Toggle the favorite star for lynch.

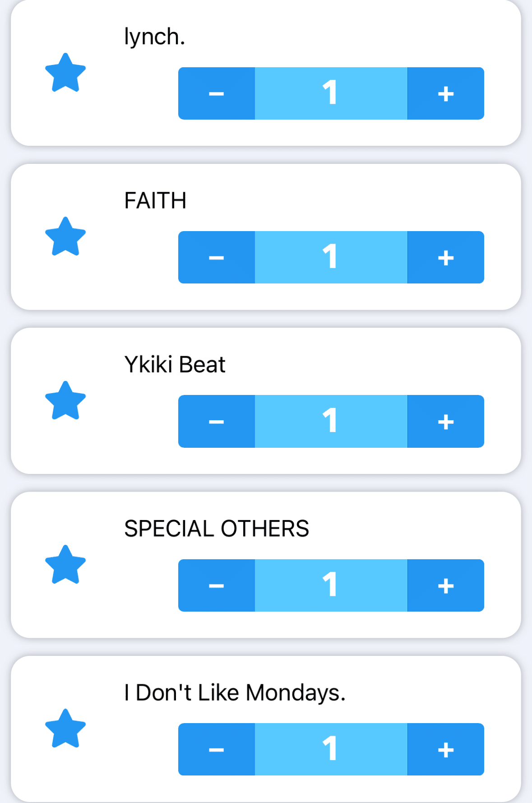pos(65,73)
